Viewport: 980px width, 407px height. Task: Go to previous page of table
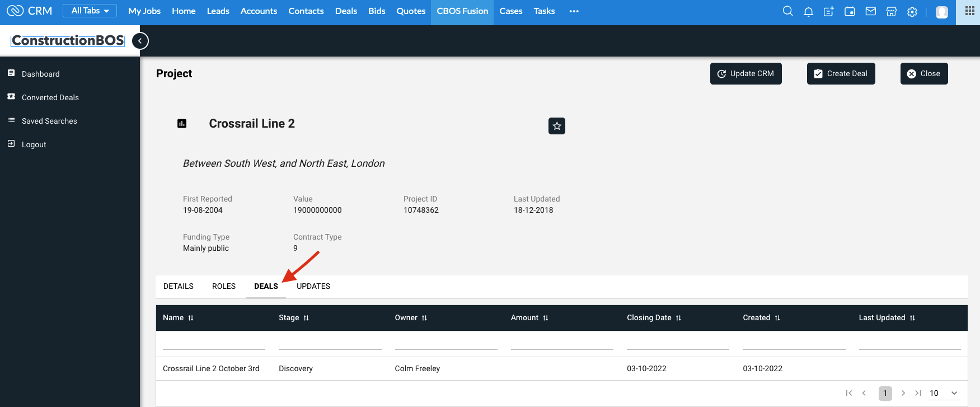pyautogui.click(x=864, y=393)
